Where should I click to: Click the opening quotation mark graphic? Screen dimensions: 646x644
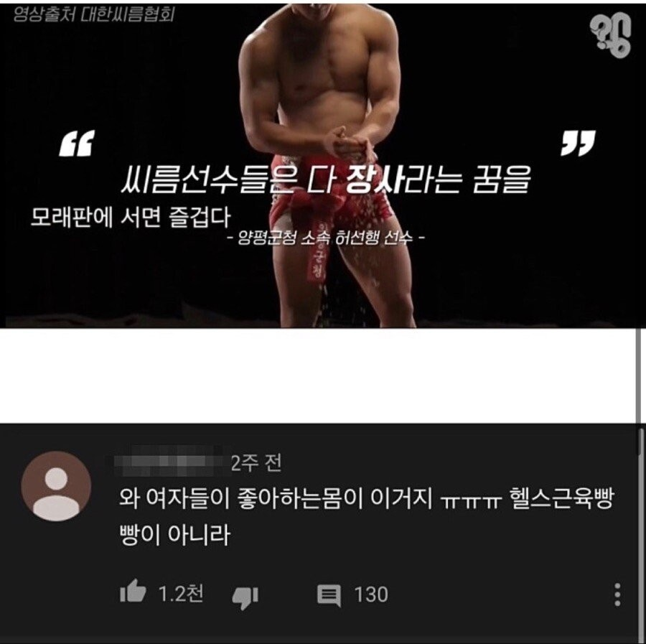click(77, 144)
